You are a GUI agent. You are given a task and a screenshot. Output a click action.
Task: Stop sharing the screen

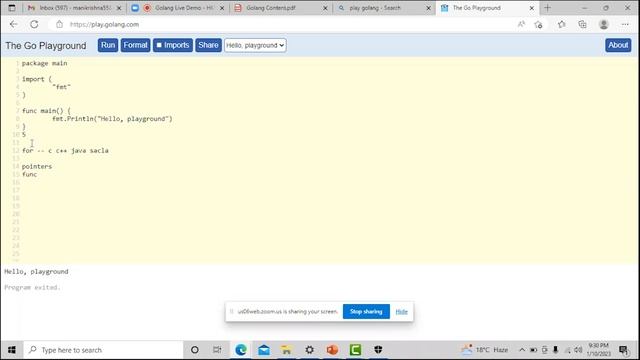pyautogui.click(x=366, y=311)
